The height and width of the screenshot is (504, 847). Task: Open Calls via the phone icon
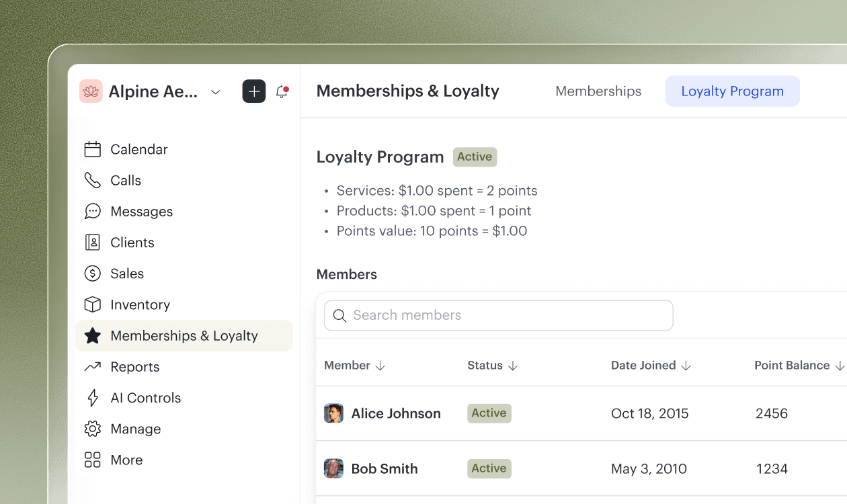click(92, 180)
